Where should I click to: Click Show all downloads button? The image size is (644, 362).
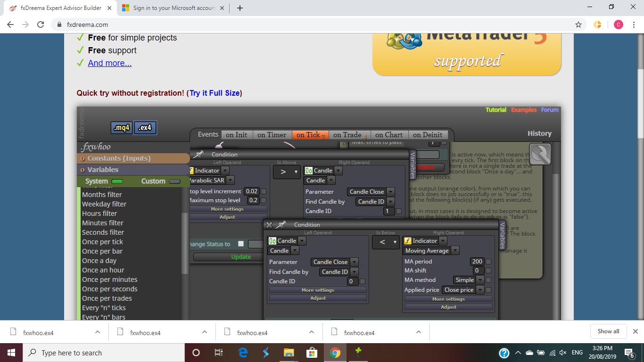(x=608, y=331)
